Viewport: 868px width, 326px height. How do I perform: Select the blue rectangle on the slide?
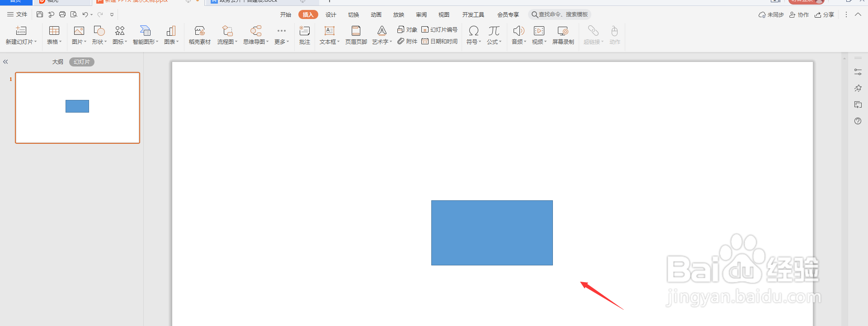coord(492,233)
